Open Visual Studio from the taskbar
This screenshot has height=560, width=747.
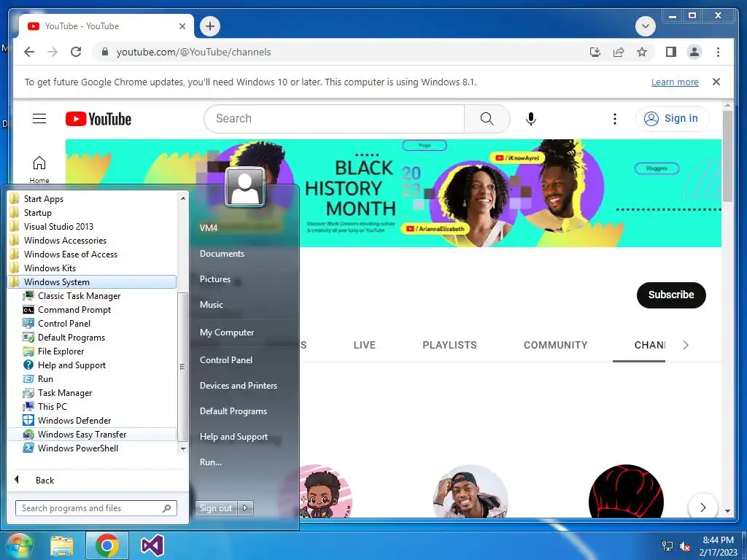(x=152, y=545)
